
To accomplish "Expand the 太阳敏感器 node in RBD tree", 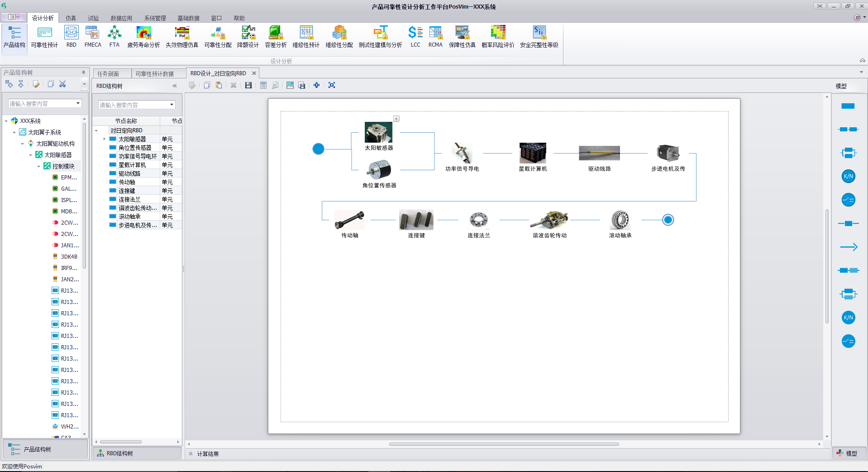I will click(x=105, y=139).
